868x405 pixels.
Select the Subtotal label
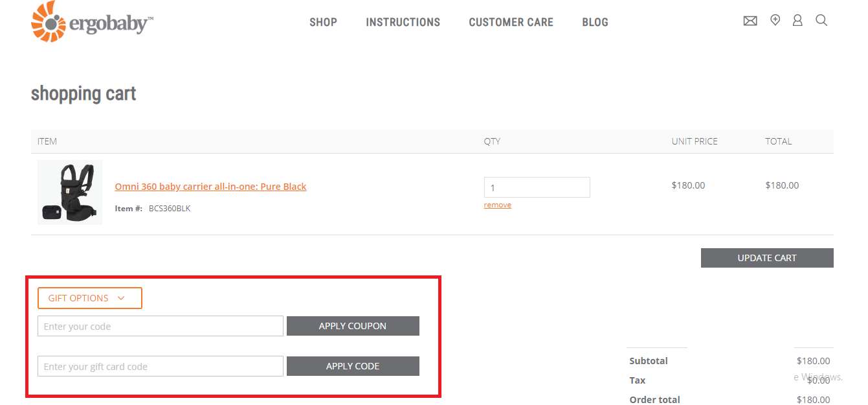click(x=649, y=361)
